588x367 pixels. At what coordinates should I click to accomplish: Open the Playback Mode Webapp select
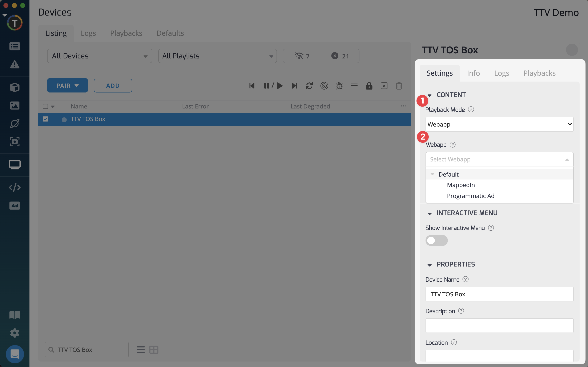click(499, 124)
